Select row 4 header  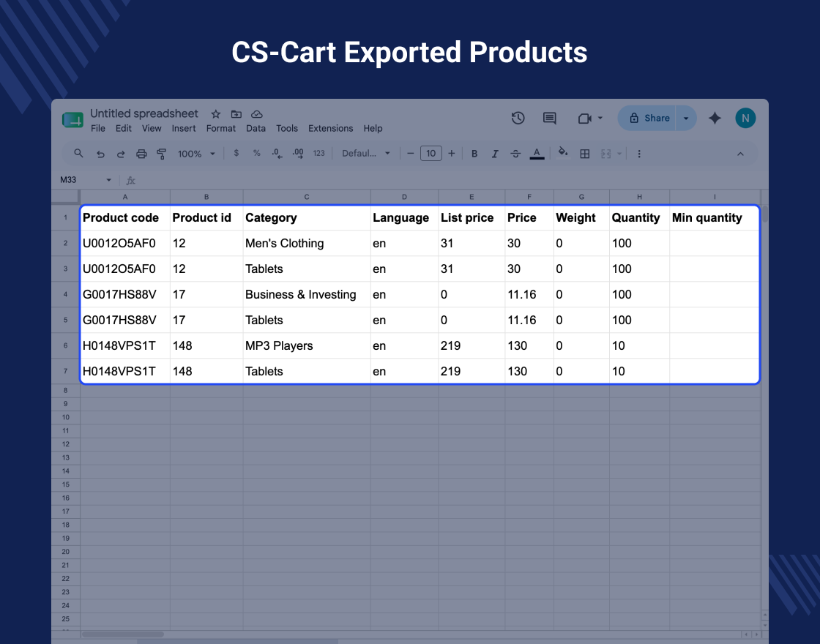tap(65, 294)
